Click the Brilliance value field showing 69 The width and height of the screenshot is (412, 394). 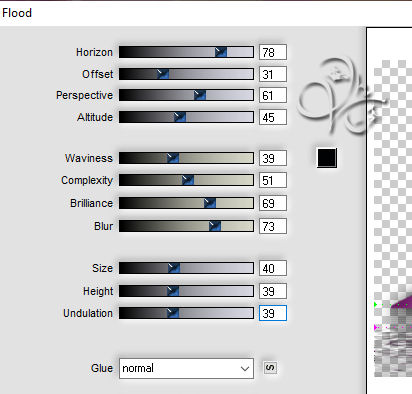pyautogui.click(x=273, y=203)
